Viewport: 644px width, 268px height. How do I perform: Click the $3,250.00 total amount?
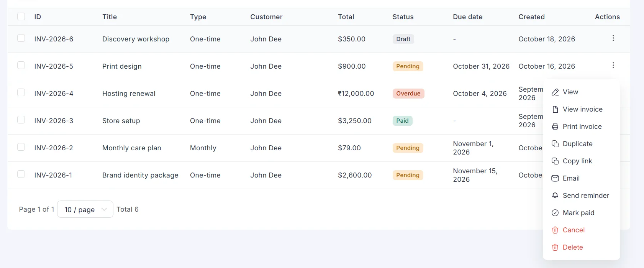(x=355, y=121)
